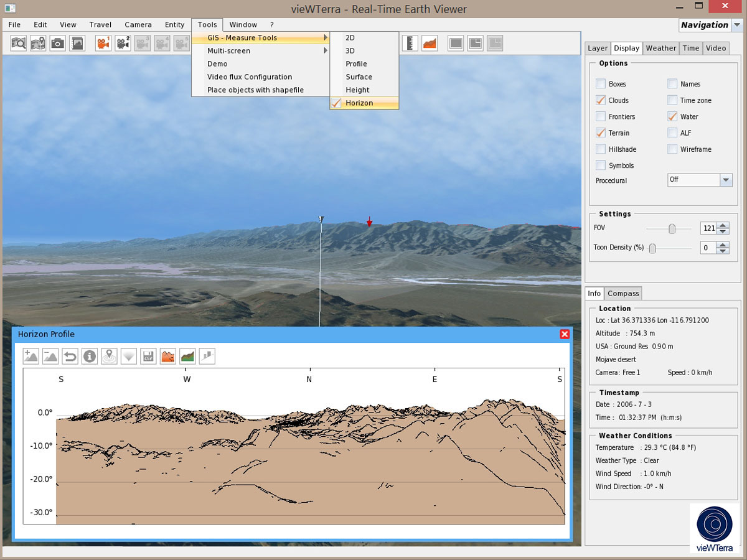The height and width of the screenshot is (560, 747).
Task: Enable the Names checkbox
Action: (672, 84)
